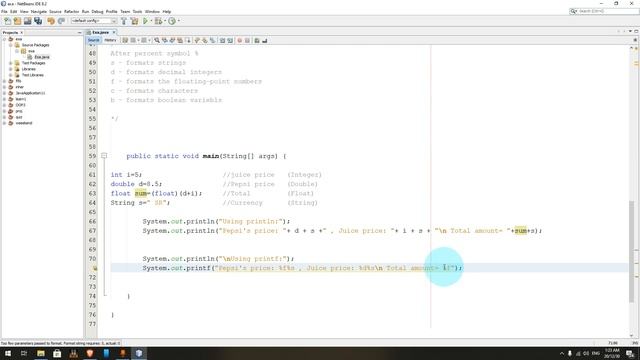Open the Debug Project dropdown arrow
640x360 pixels.
164,21
